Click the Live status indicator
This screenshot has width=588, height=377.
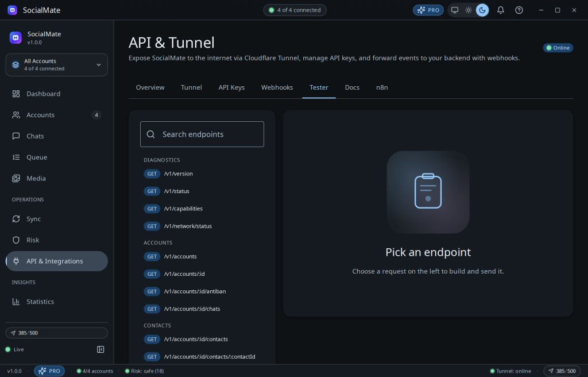pyautogui.click(x=14, y=349)
